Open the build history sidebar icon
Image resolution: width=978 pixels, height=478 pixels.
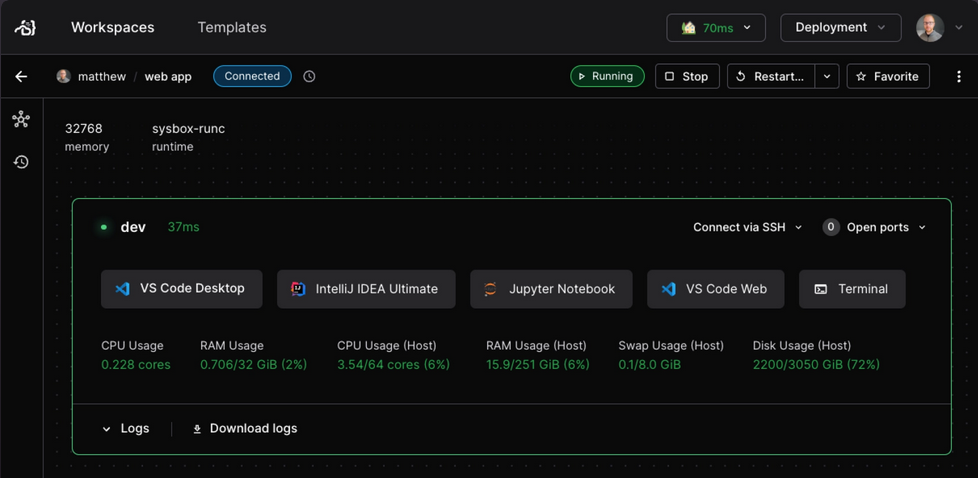tap(21, 162)
